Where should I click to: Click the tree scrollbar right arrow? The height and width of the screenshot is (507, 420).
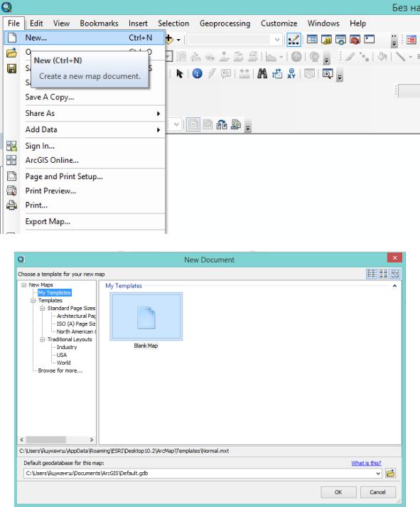[x=92, y=439]
